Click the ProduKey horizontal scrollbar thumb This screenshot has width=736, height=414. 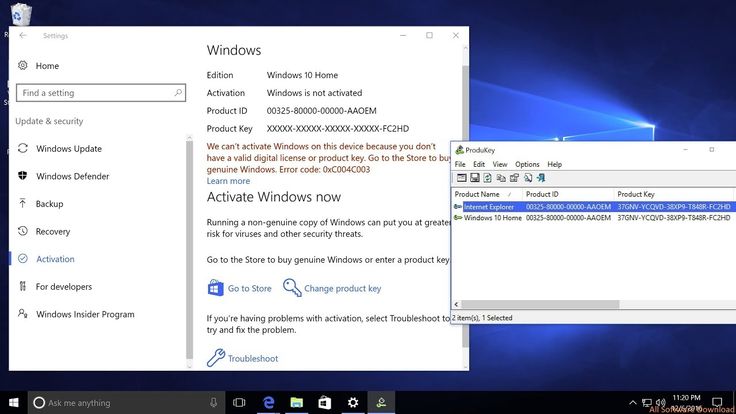click(541, 304)
